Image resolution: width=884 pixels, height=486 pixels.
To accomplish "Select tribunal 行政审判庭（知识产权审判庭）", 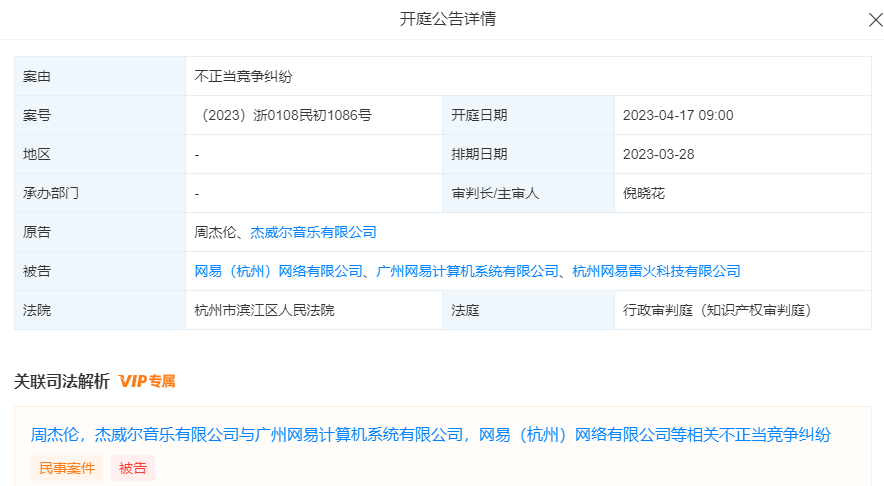I will 717,310.
